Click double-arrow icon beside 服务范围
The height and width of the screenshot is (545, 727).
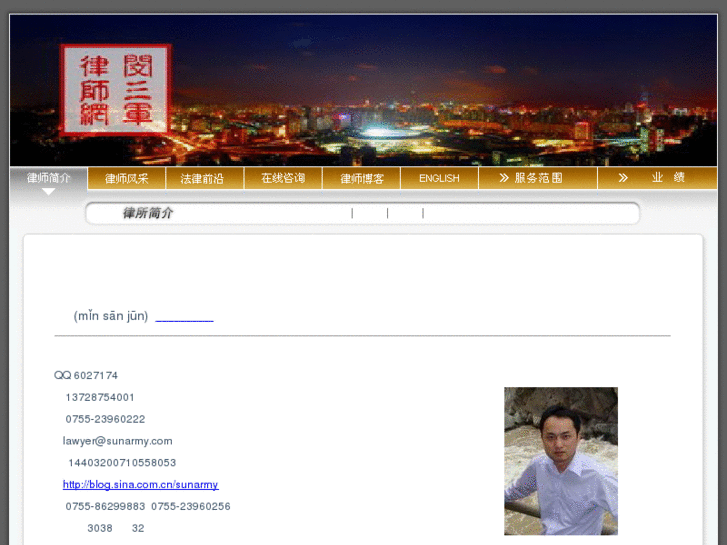[504, 178]
